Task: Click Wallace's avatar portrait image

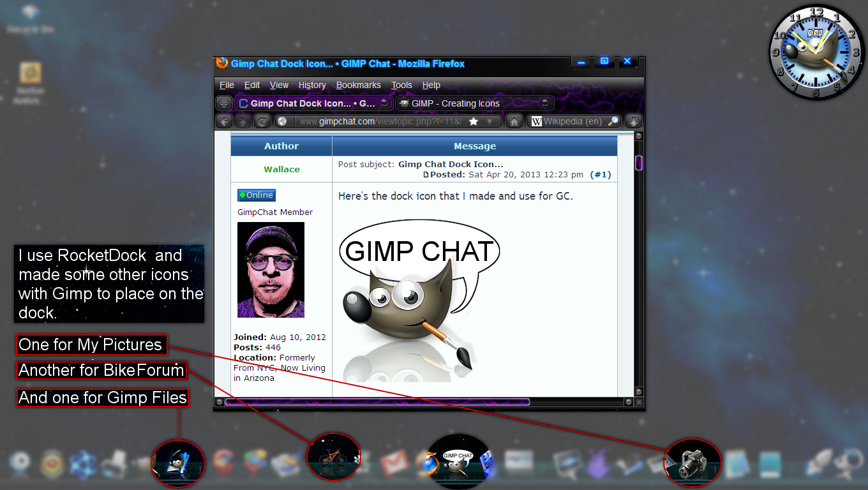Action: pos(271,270)
